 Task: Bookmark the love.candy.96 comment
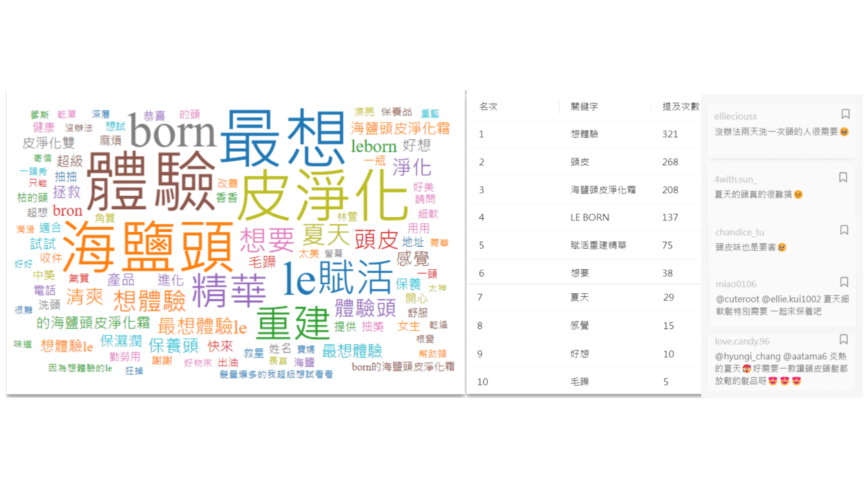pos(844,339)
